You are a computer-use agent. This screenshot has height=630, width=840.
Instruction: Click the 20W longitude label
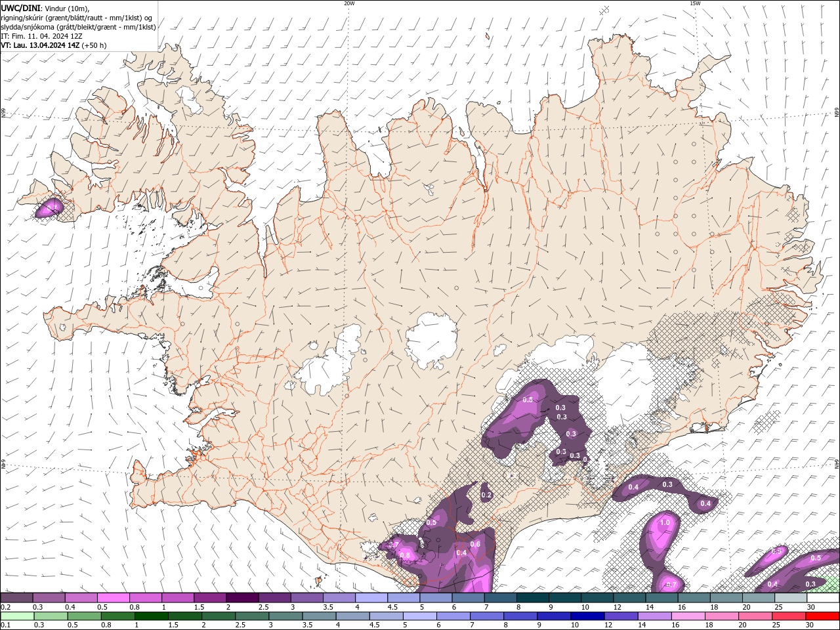click(349, 3)
